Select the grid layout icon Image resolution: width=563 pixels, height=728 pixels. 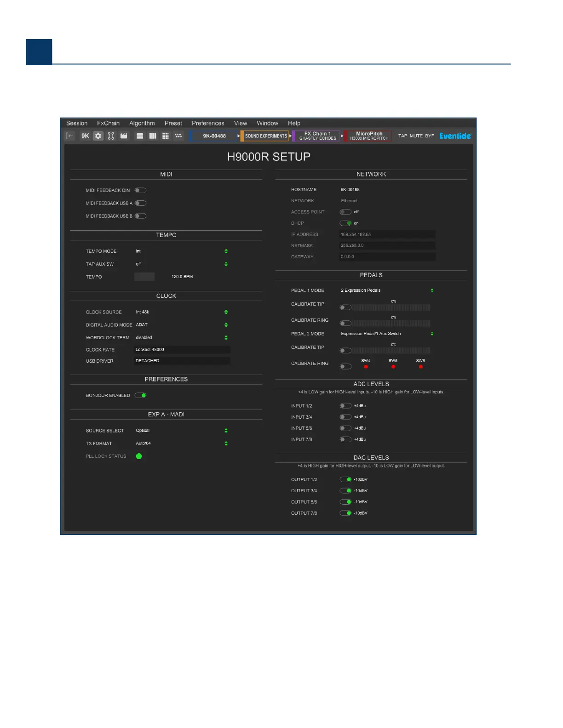click(166, 136)
